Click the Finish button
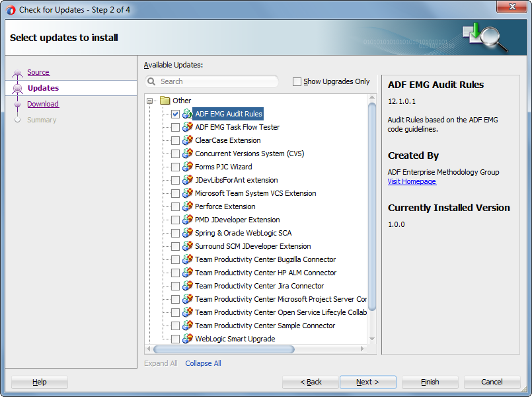This screenshot has height=397, width=532. pos(430,382)
